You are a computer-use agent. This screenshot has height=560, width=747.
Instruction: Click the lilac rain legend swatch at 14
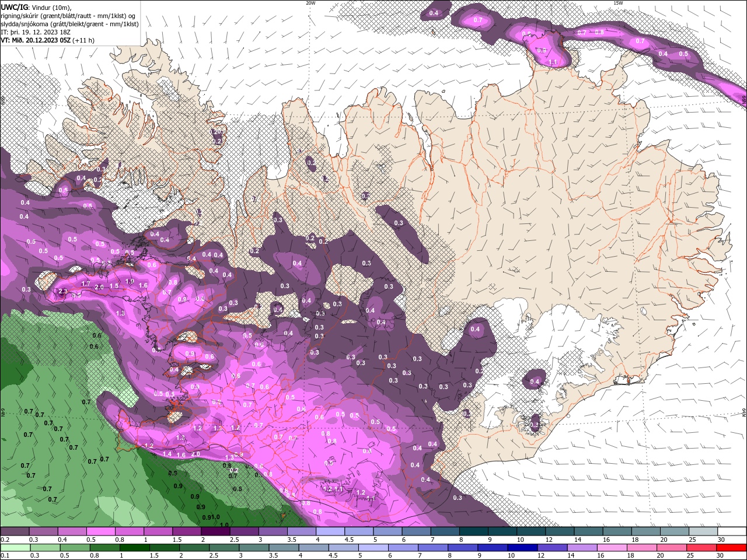point(582,548)
